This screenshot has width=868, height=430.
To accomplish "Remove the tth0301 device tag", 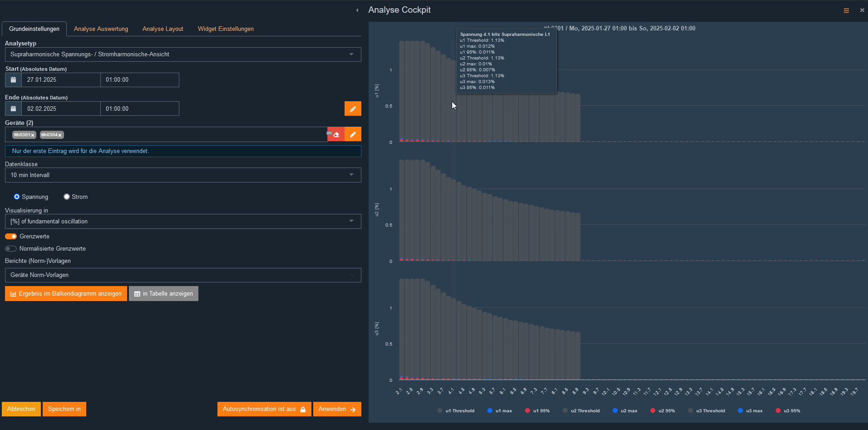I will click(x=33, y=135).
